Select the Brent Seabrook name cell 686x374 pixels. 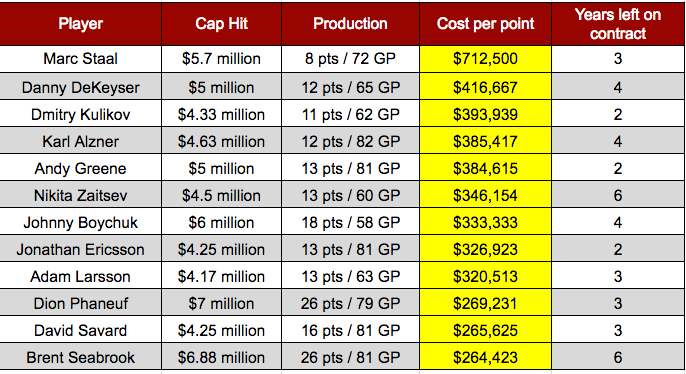(x=80, y=357)
